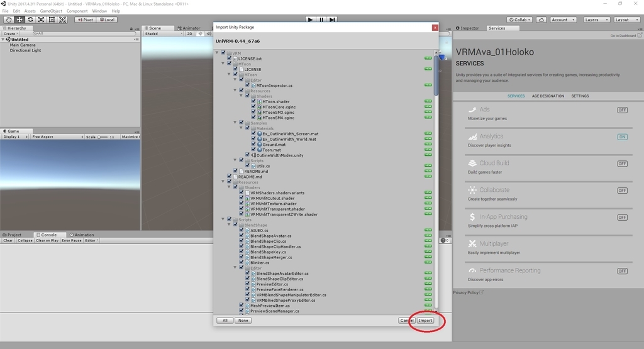Close the Import Unity Package dialog
The height and width of the screenshot is (349, 644).
(435, 28)
